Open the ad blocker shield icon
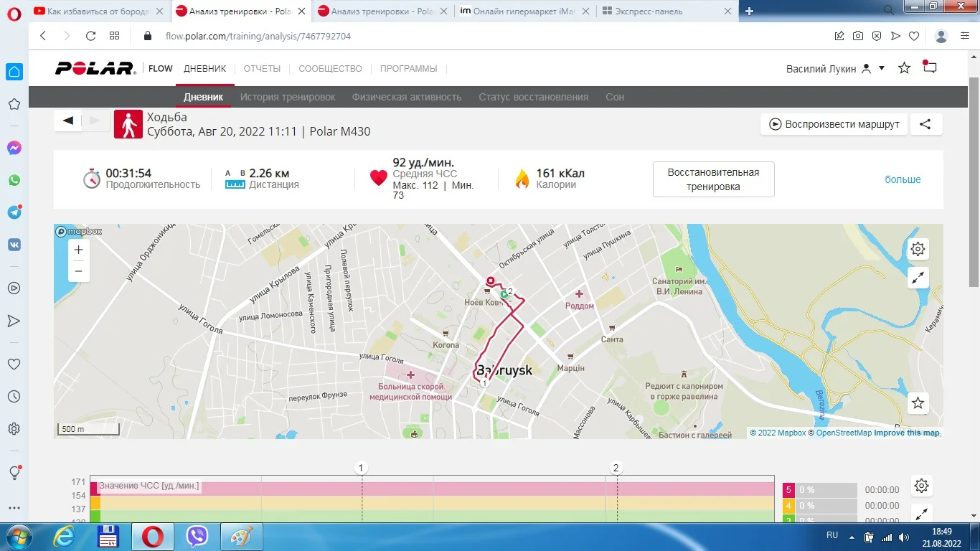The image size is (980, 551). coord(877,36)
